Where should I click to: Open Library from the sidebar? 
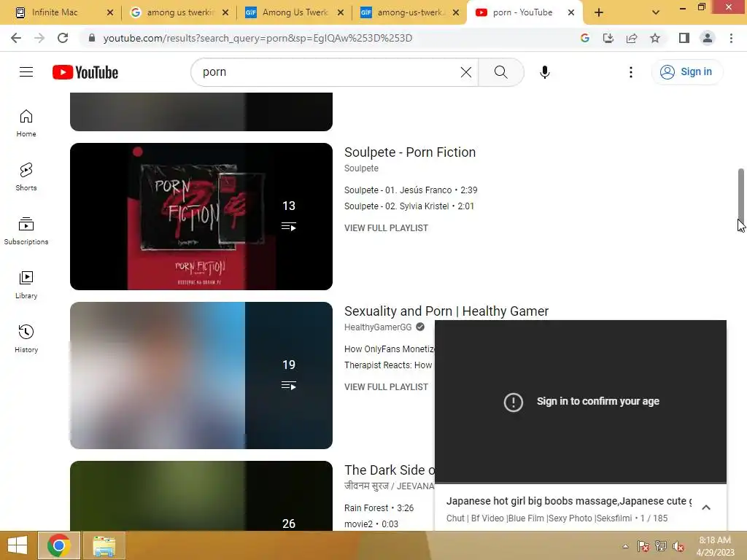(26, 285)
